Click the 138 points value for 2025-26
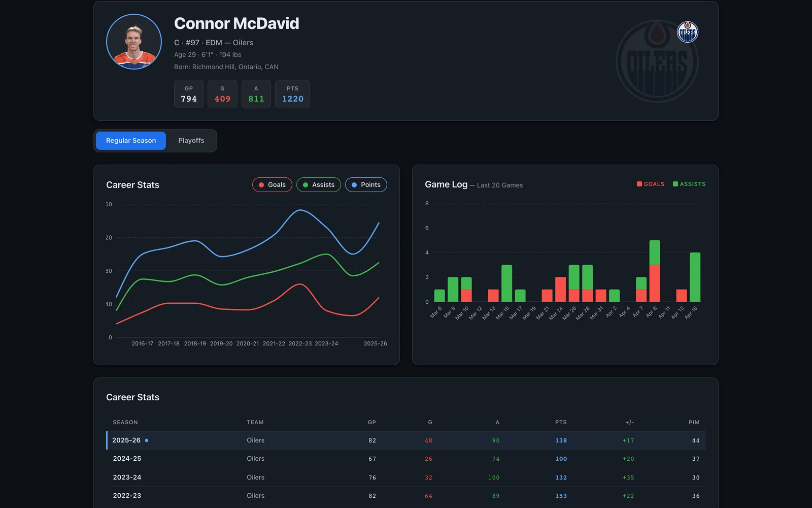812x508 pixels. click(561, 440)
